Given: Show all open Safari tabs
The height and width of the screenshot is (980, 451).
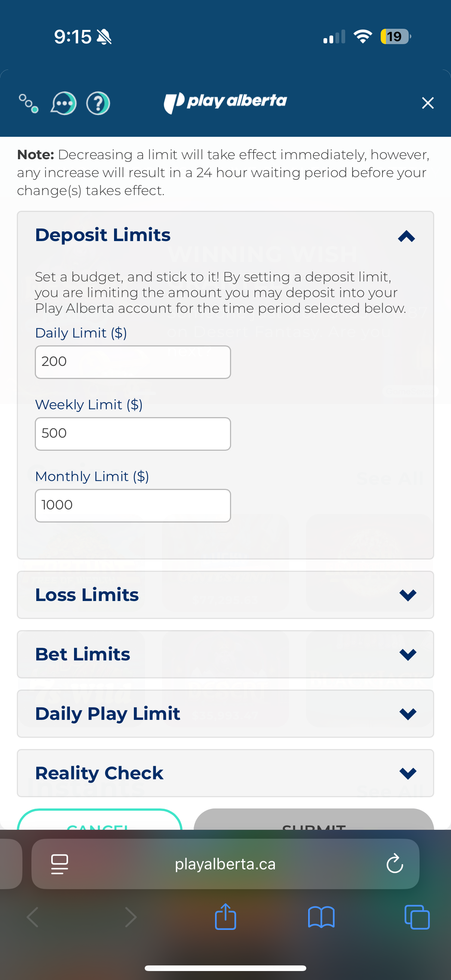Looking at the screenshot, I should tap(417, 917).
